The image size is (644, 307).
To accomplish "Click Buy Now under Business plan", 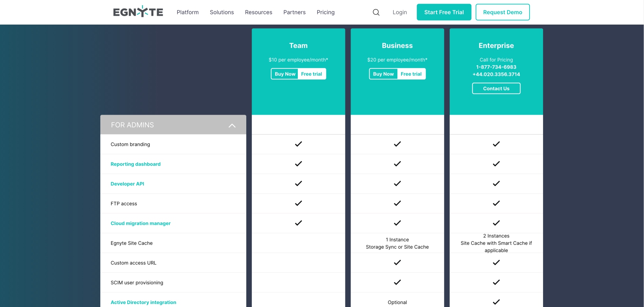I will pos(383,74).
